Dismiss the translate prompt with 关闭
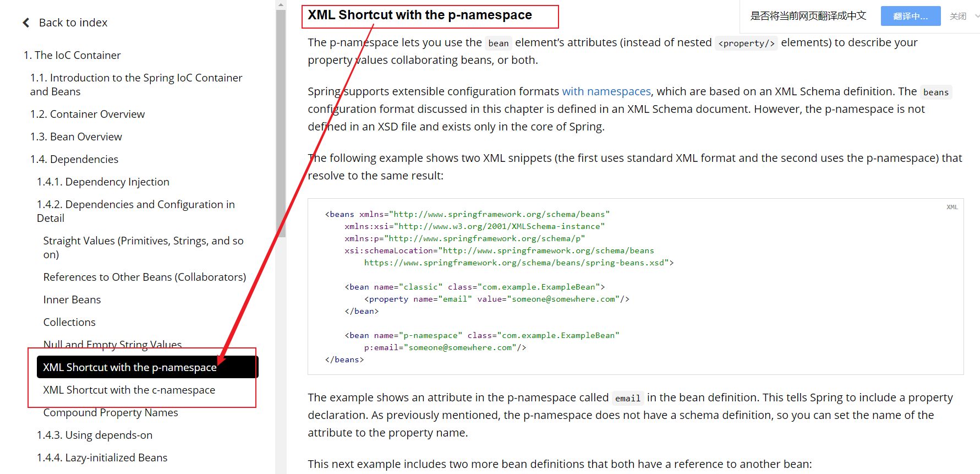This screenshot has width=980, height=474. click(x=957, y=17)
